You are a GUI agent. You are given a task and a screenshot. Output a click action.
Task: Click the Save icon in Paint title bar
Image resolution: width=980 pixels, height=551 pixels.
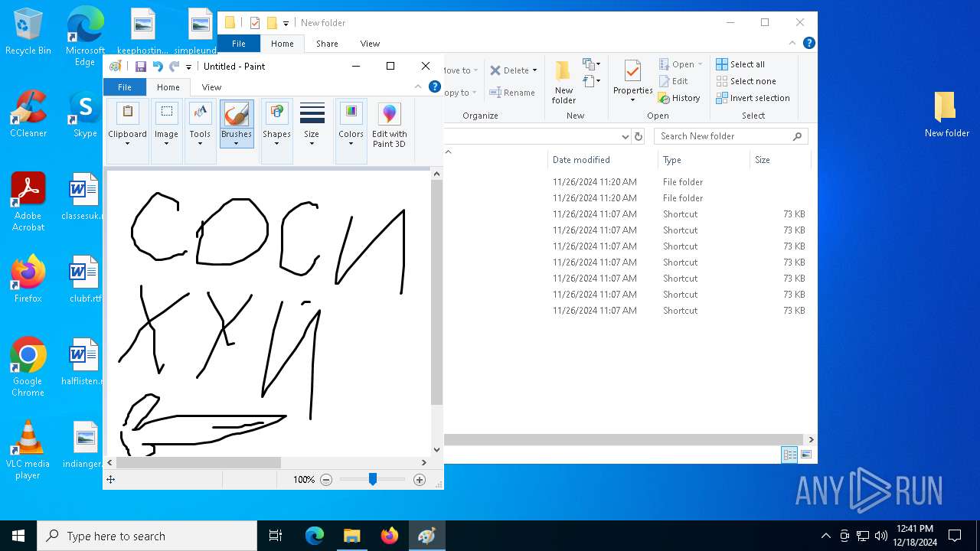click(x=141, y=67)
